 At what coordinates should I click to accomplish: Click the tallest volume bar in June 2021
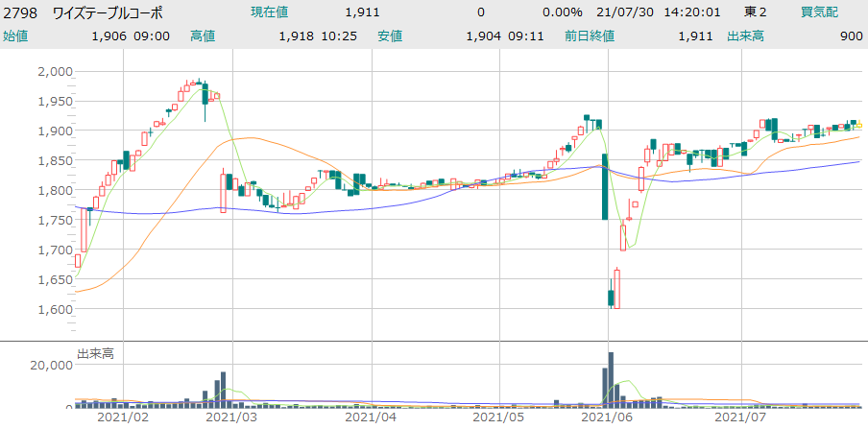(x=610, y=380)
